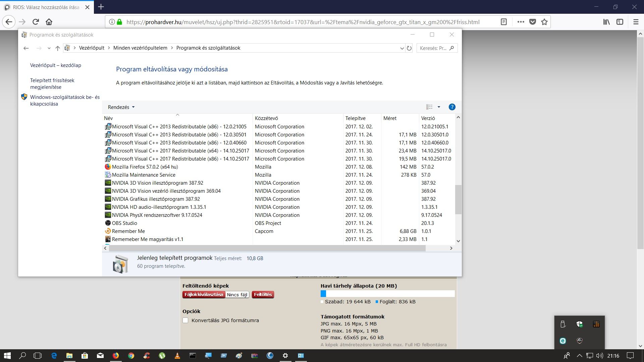Go back one page in Firefox
This screenshot has width=644, height=362.
(x=9, y=22)
